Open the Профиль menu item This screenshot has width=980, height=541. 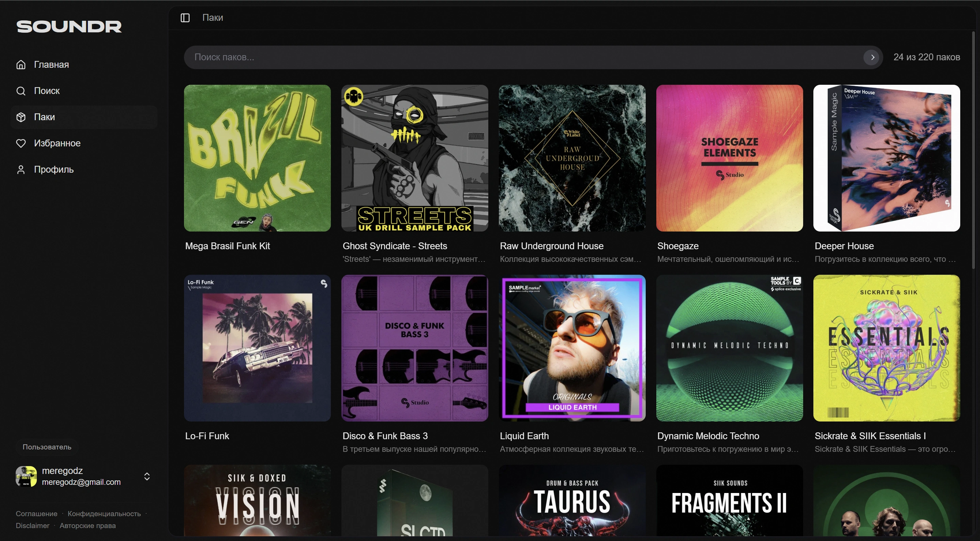[x=53, y=170]
